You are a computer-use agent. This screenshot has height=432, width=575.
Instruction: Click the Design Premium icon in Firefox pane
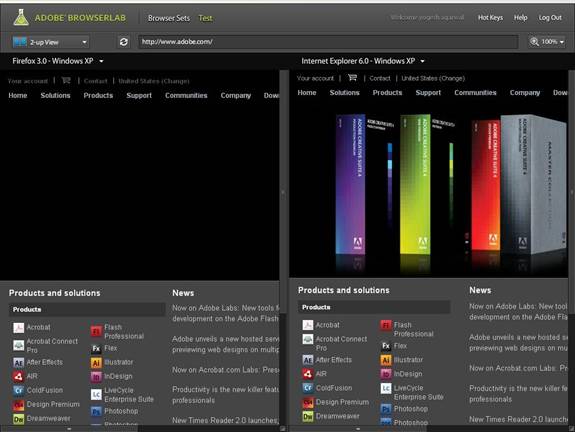click(18, 404)
